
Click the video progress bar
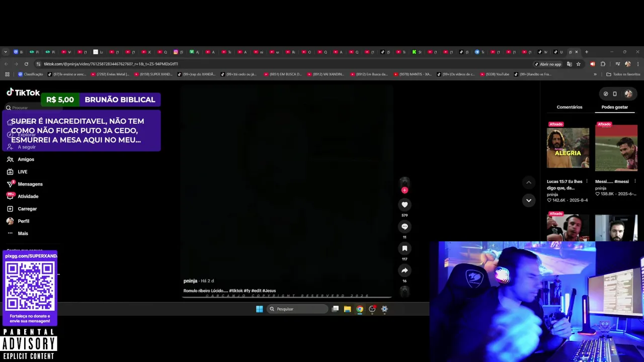tap(287, 298)
